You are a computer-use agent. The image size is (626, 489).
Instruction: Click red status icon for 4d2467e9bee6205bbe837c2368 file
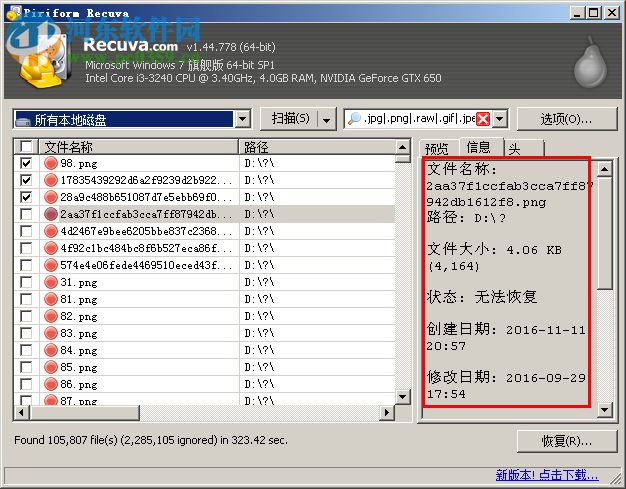tap(51, 231)
